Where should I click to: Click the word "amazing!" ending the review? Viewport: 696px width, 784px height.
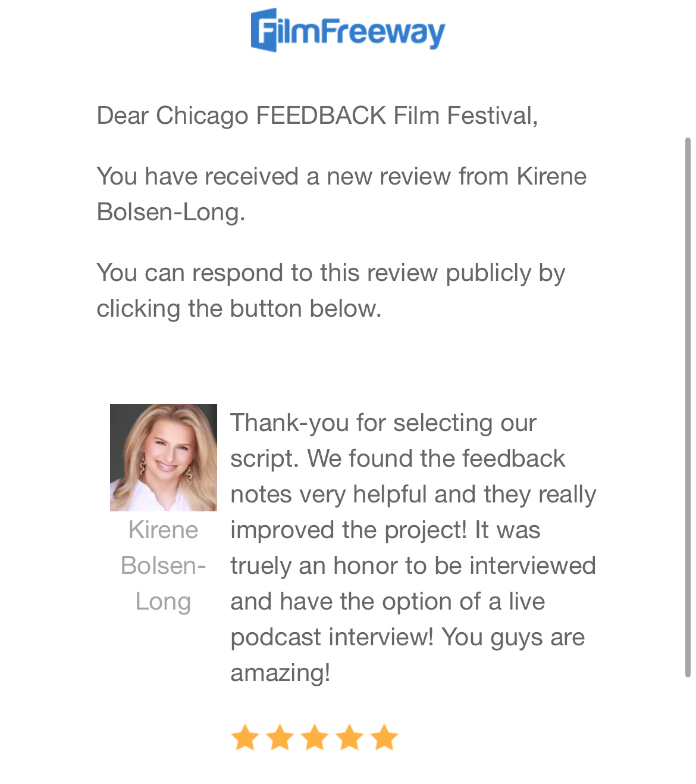pyautogui.click(x=280, y=673)
